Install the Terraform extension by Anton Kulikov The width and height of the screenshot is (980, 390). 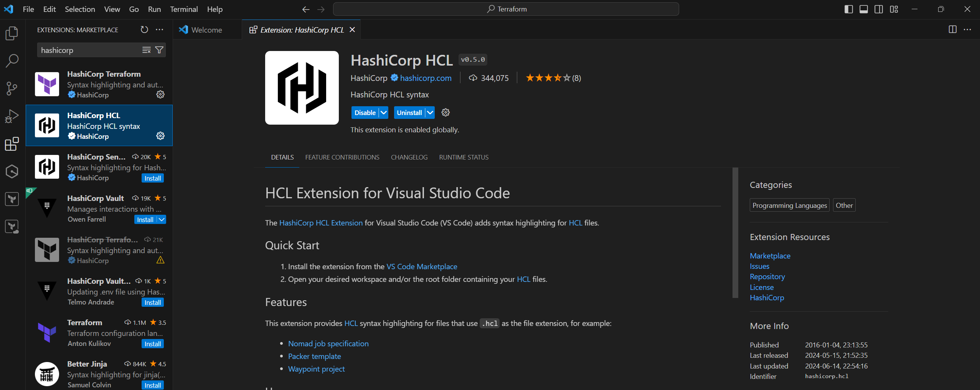point(153,344)
